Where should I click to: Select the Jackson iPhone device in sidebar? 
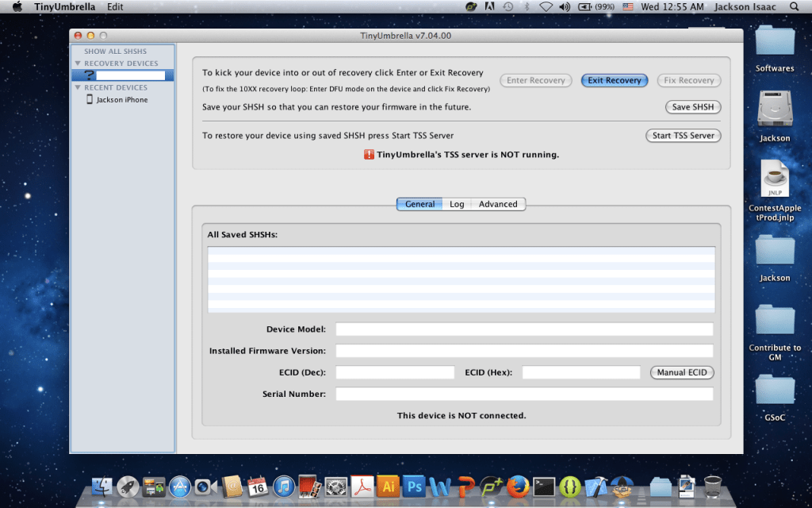121,100
